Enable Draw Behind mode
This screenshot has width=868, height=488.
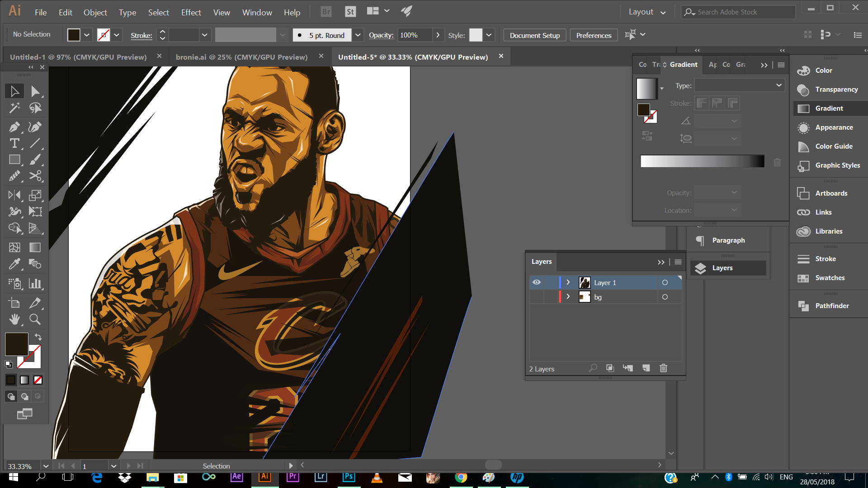point(24,396)
